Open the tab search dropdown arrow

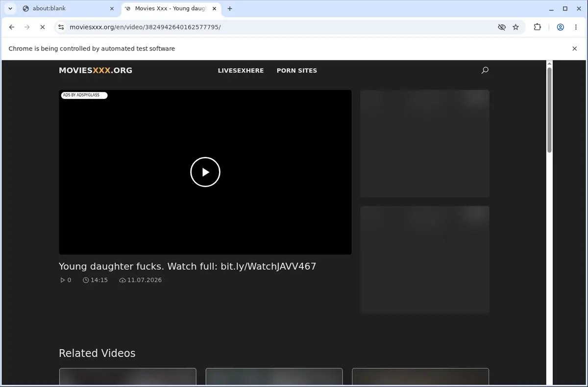(10, 8)
